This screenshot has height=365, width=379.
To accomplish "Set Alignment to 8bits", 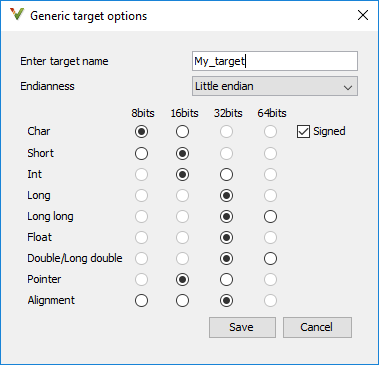I will [x=142, y=301].
